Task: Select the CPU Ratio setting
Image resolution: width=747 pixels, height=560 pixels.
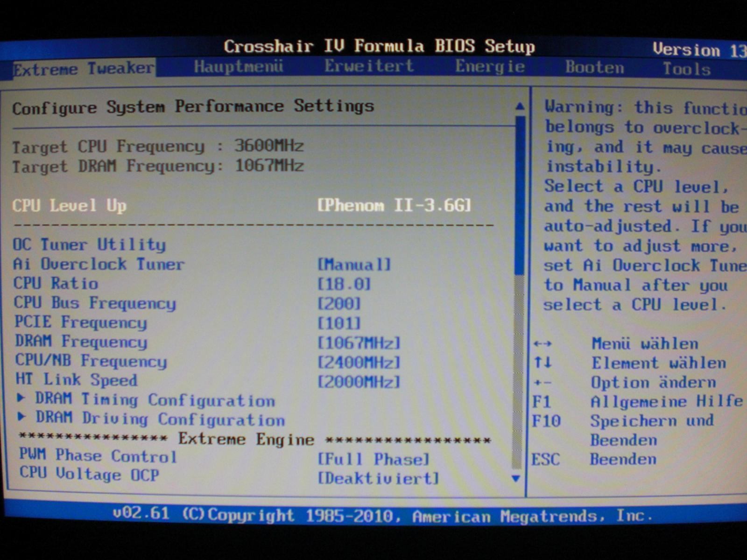Action: pyautogui.click(x=56, y=283)
